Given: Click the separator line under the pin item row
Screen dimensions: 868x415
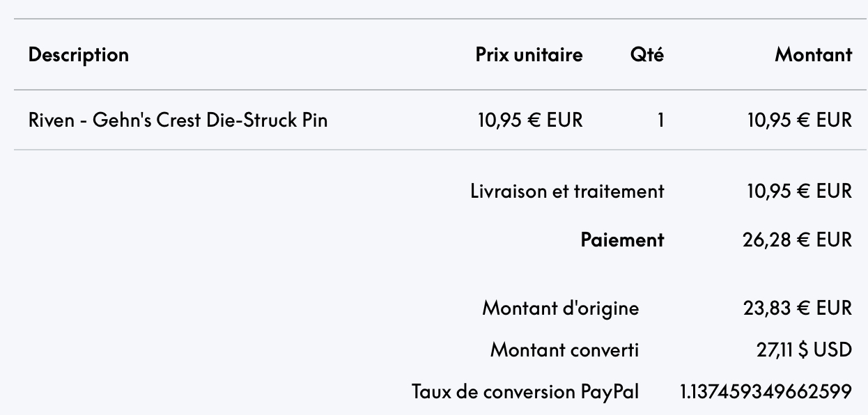Looking at the screenshot, I should click(x=440, y=150).
